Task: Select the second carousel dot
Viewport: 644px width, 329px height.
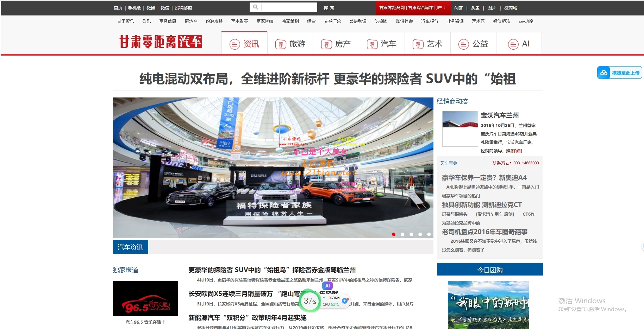Action: coord(402,234)
